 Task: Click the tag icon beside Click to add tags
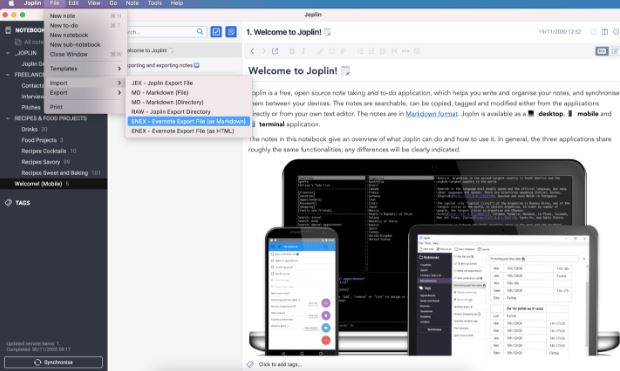click(250, 364)
